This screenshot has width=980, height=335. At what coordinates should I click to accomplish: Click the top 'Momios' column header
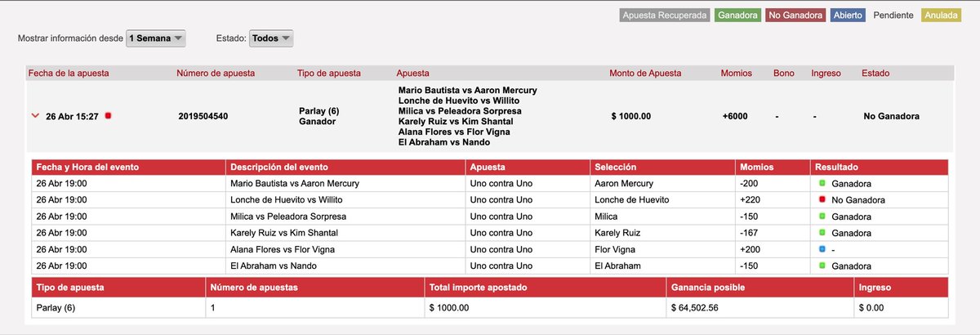737,73
